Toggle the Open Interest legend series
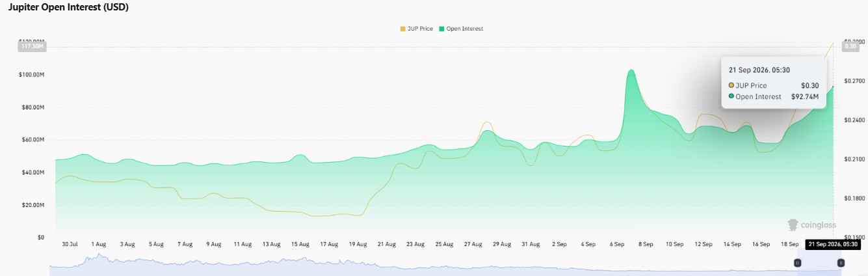 (461, 29)
